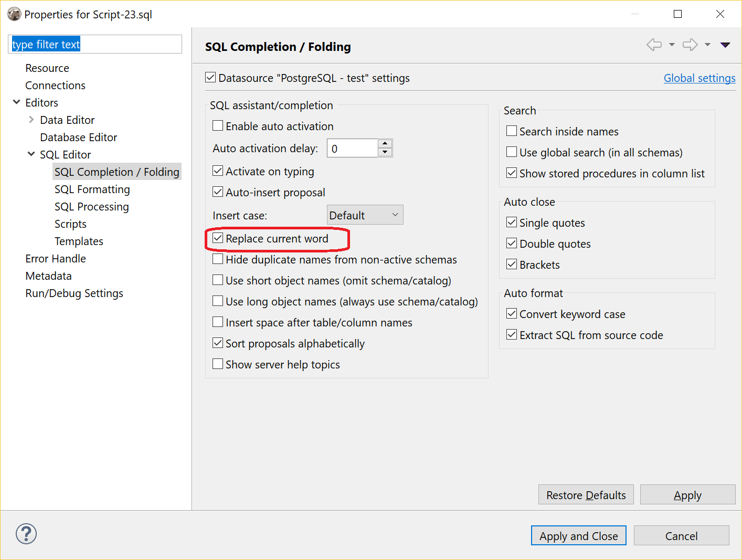Viewport: 742px width, 560px height.
Task: Select the Templates page
Action: point(79,241)
